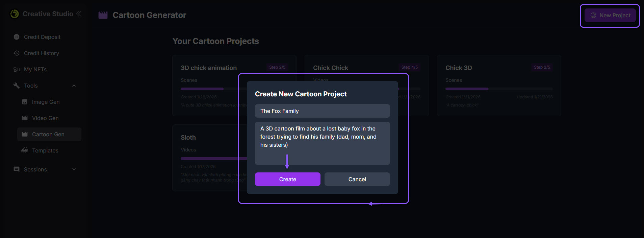Expand the Sessions section chevron
This screenshot has height=238, width=644.
(x=74, y=169)
